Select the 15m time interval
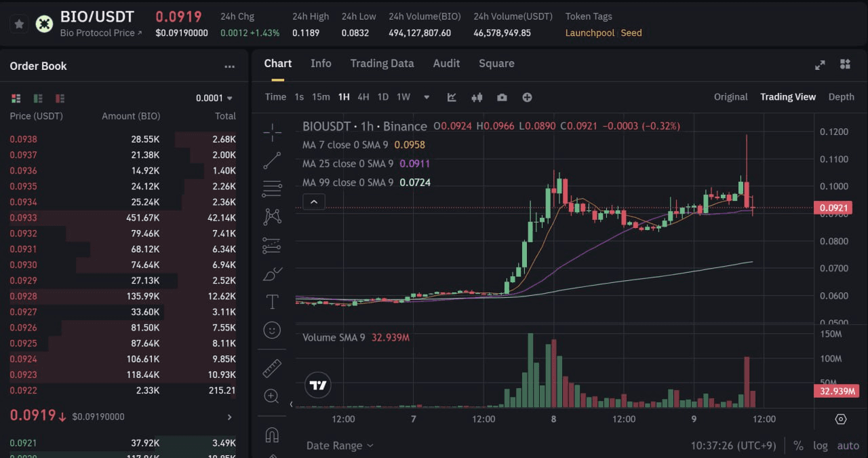The image size is (868, 458). point(321,97)
